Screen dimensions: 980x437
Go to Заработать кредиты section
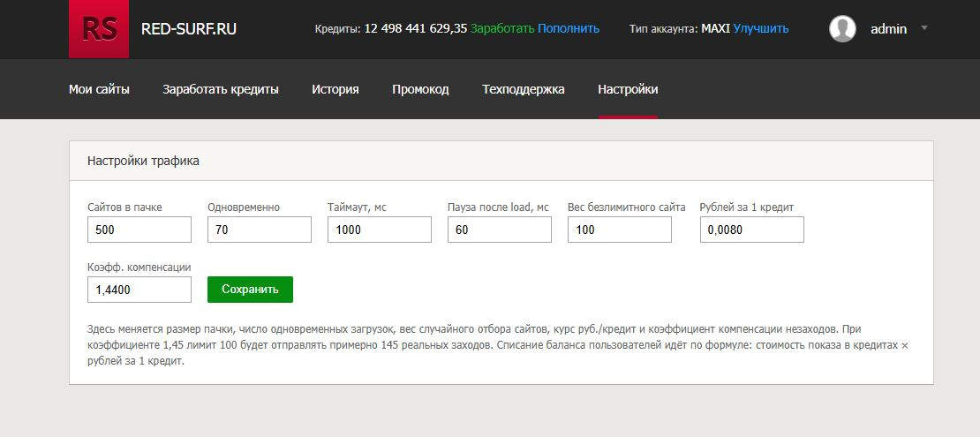tap(221, 89)
